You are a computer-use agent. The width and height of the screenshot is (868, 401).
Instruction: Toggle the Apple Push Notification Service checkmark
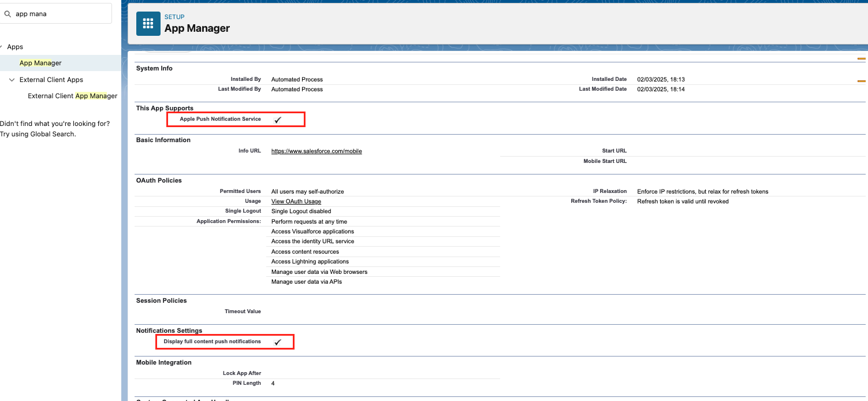pos(278,120)
